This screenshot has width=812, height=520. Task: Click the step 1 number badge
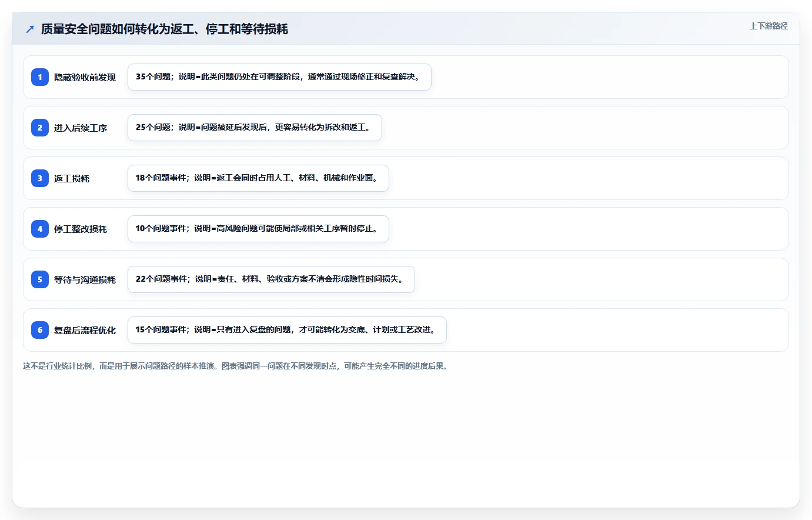click(40, 77)
